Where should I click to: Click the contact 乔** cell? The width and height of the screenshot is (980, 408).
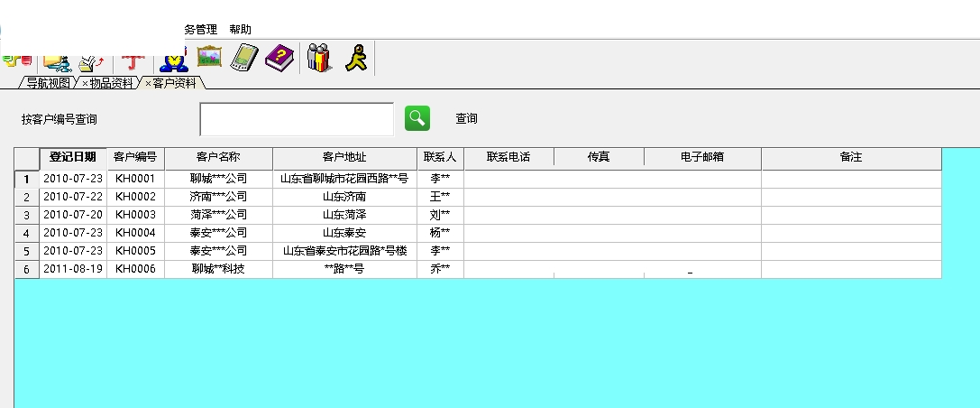(x=440, y=269)
